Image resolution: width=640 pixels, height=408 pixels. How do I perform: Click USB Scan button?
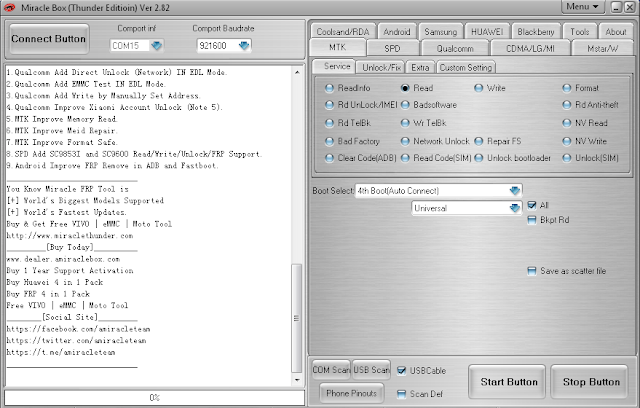tap(371, 370)
